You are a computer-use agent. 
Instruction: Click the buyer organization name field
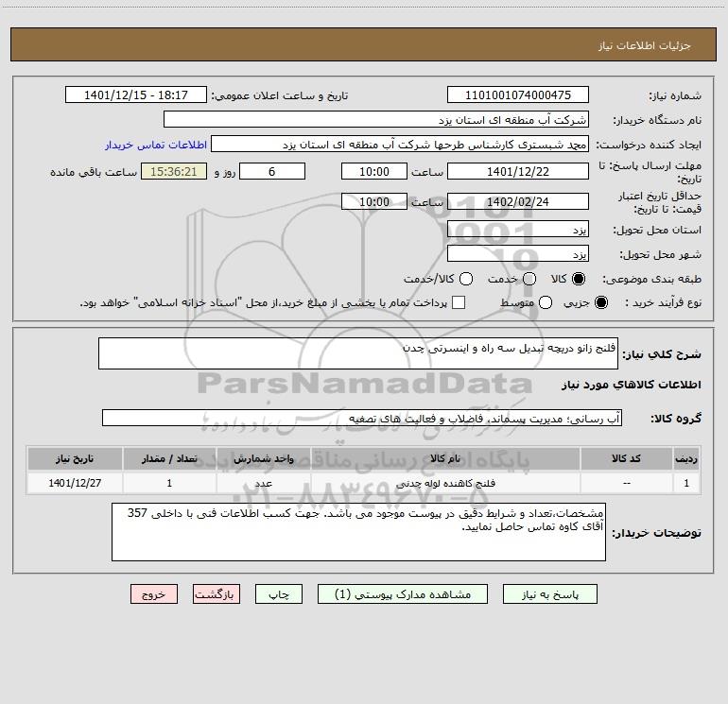[376, 119]
